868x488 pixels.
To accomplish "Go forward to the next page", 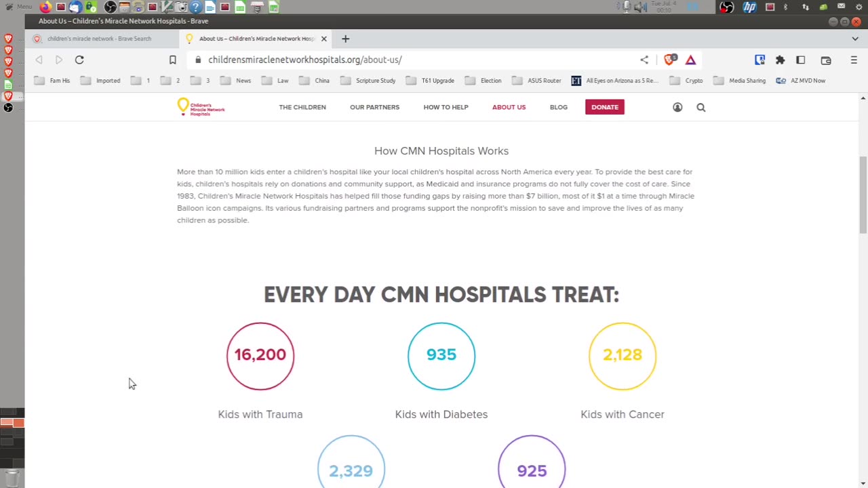I will 59,60.
